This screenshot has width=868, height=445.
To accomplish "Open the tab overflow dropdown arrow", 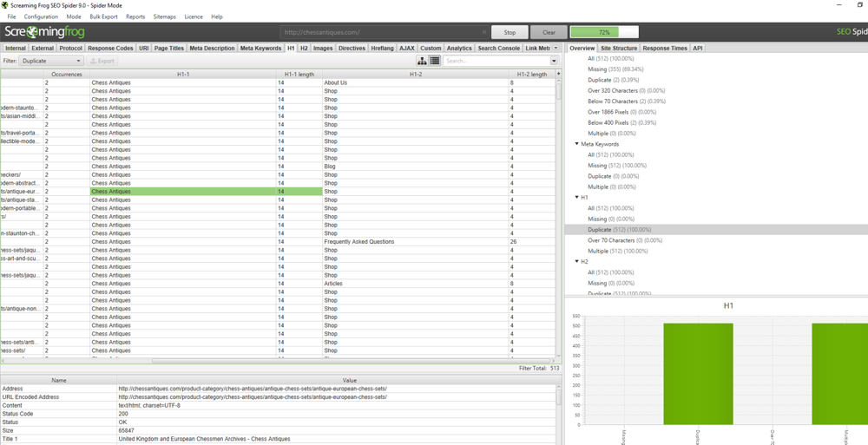I will [x=556, y=49].
